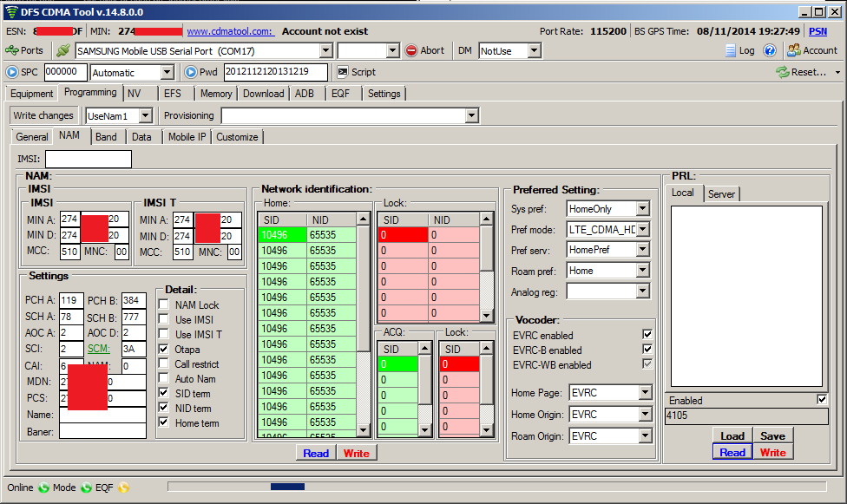Screen dimensions: 847x504
Task: Switch to the Memory tab
Action: point(216,94)
